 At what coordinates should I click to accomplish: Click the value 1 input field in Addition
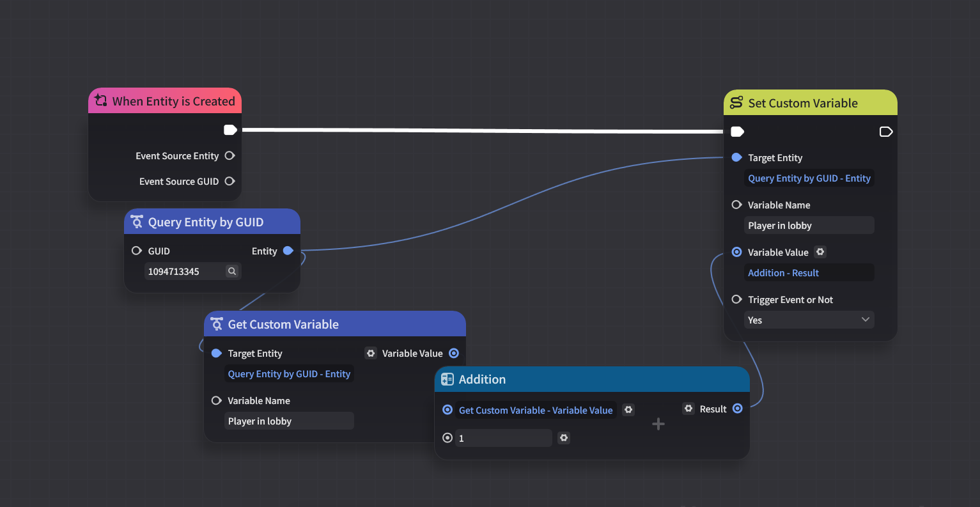point(504,438)
